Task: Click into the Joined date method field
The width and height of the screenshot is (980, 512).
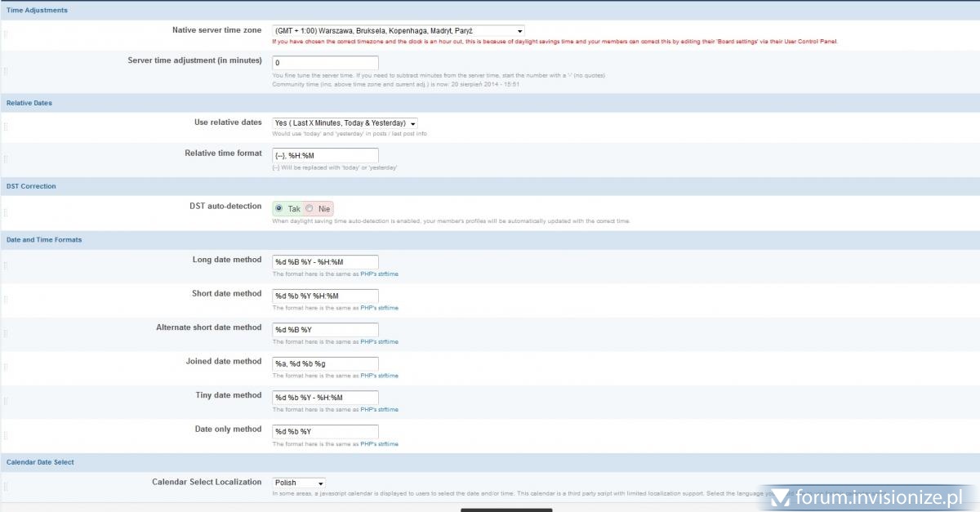Action: point(325,363)
